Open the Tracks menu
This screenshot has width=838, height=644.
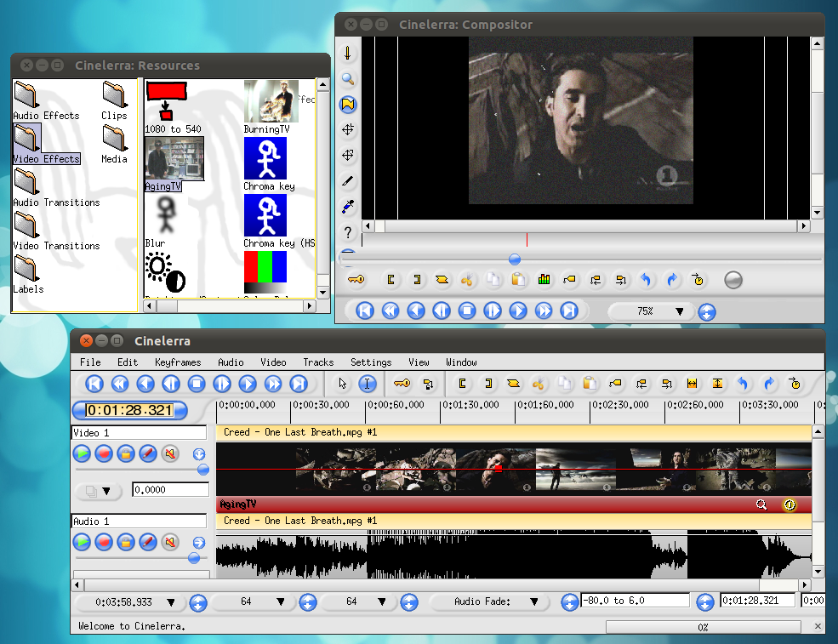(318, 362)
